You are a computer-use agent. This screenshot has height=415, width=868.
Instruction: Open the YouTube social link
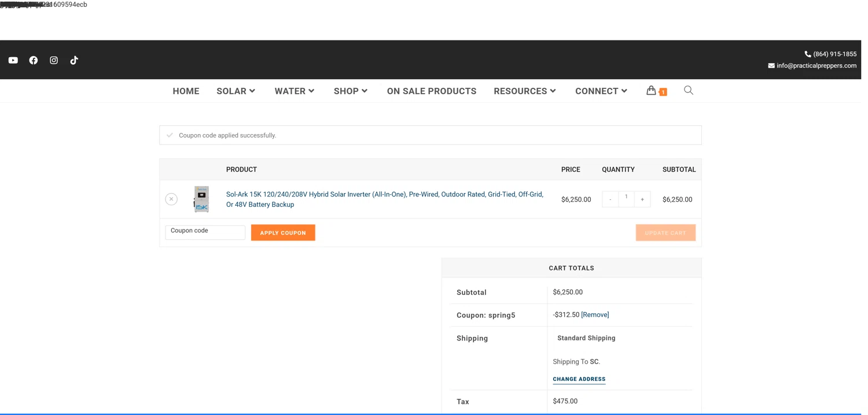click(x=13, y=60)
